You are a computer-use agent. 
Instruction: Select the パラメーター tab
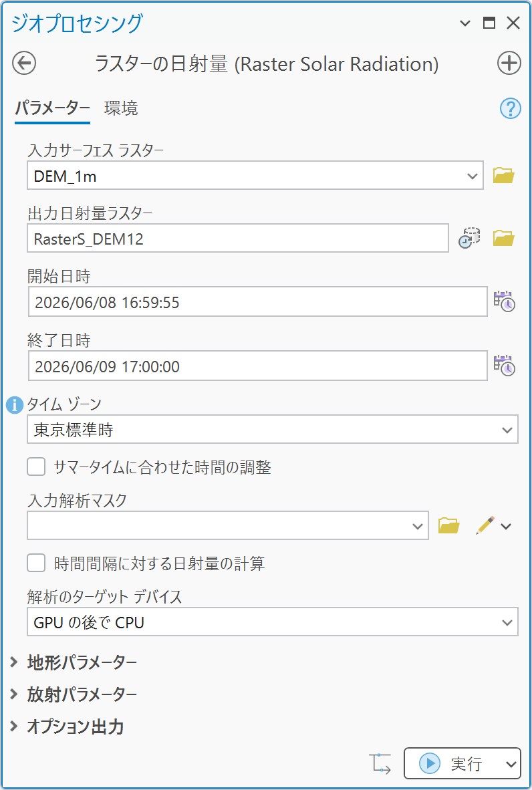click(52, 108)
